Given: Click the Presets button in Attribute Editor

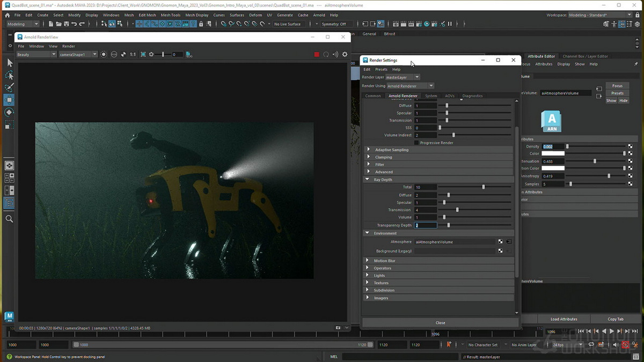Looking at the screenshot, I should tap(617, 93).
